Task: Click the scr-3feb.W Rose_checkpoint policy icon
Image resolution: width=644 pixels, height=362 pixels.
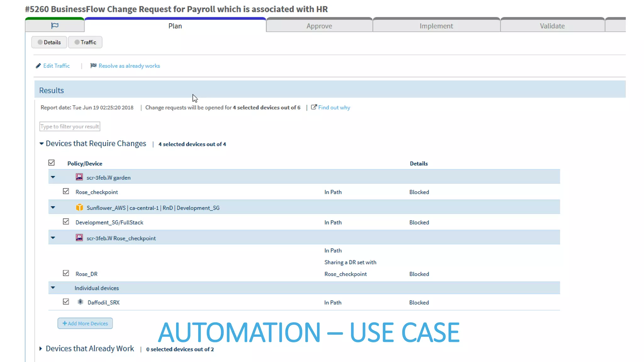Action: [x=79, y=238]
